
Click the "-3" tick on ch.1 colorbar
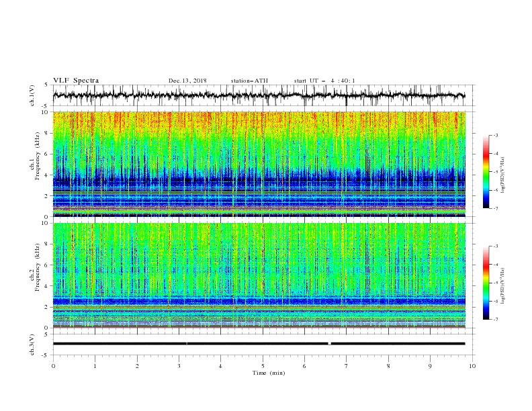496,135
